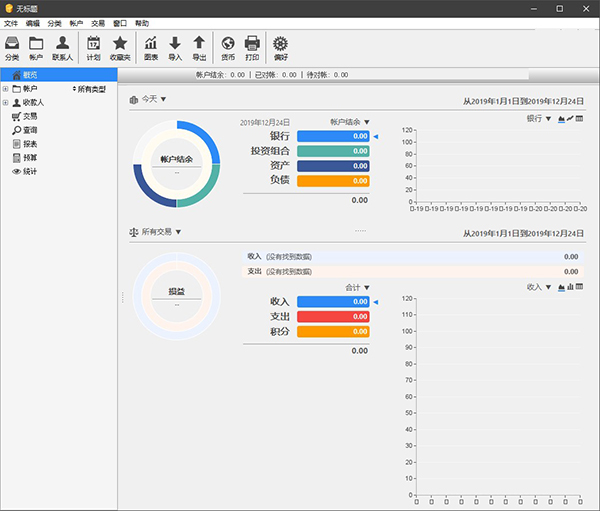600x511 pixels.
Task: Expand the 帐户 tree node in sidebar
Action: (x=6, y=89)
